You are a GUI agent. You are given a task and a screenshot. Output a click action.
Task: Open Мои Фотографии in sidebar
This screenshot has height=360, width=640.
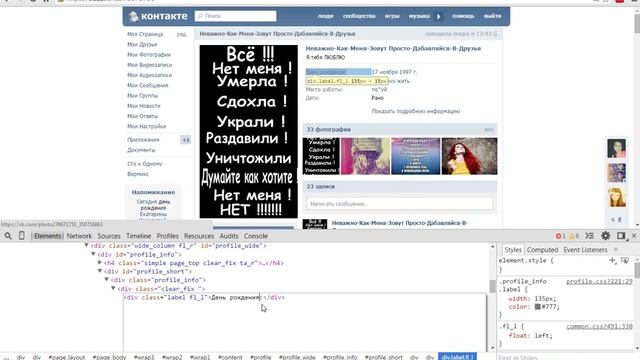pyautogui.click(x=149, y=54)
